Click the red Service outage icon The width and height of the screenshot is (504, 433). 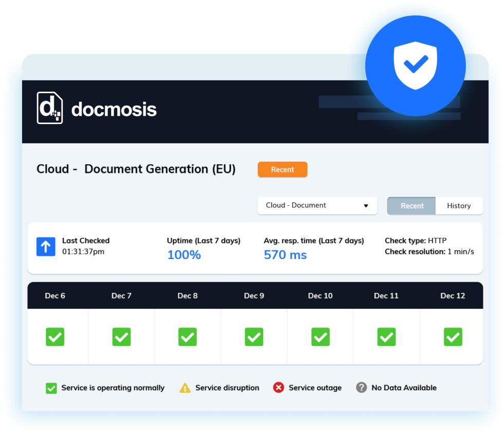pyautogui.click(x=278, y=387)
